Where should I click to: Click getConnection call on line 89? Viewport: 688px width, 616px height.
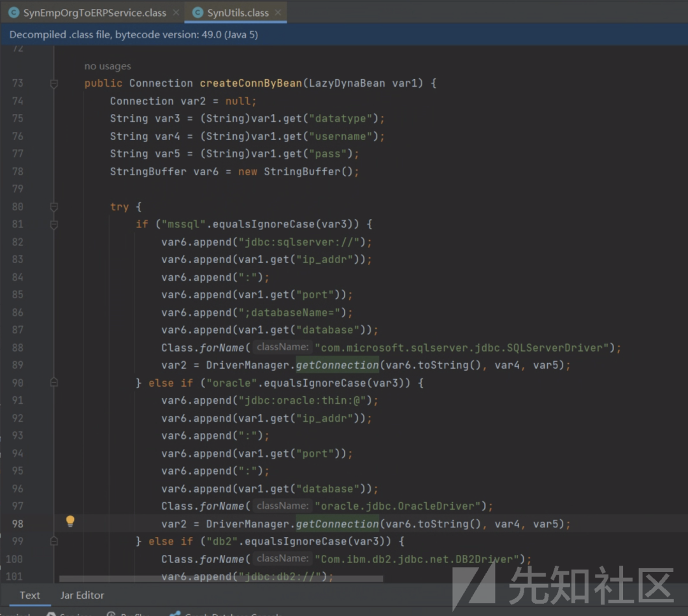point(337,366)
